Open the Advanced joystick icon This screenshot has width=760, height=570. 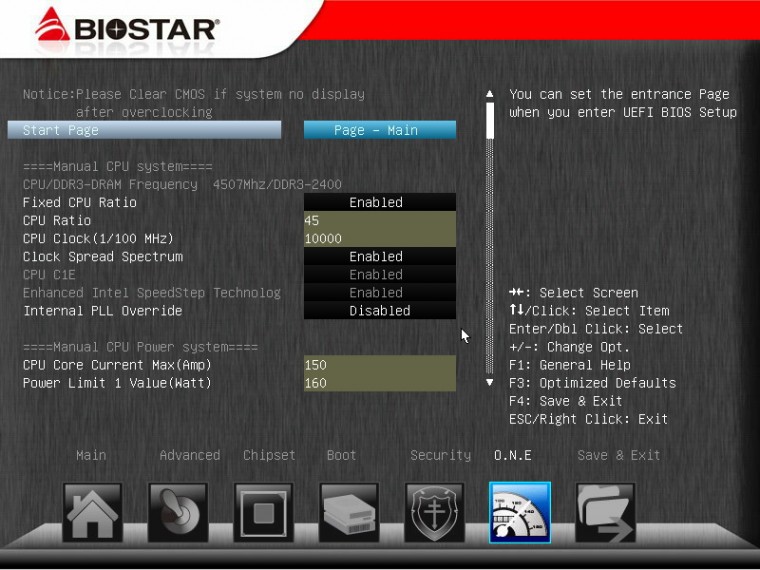[x=178, y=512]
